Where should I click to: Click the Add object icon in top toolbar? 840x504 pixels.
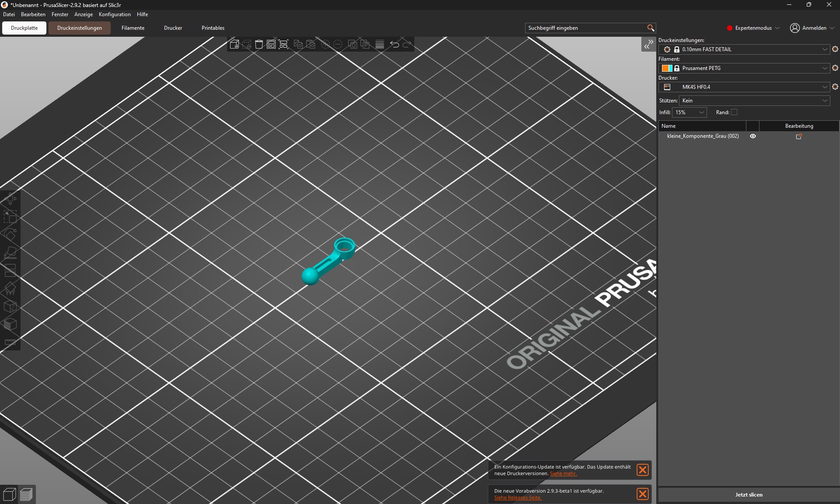pyautogui.click(x=234, y=44)
